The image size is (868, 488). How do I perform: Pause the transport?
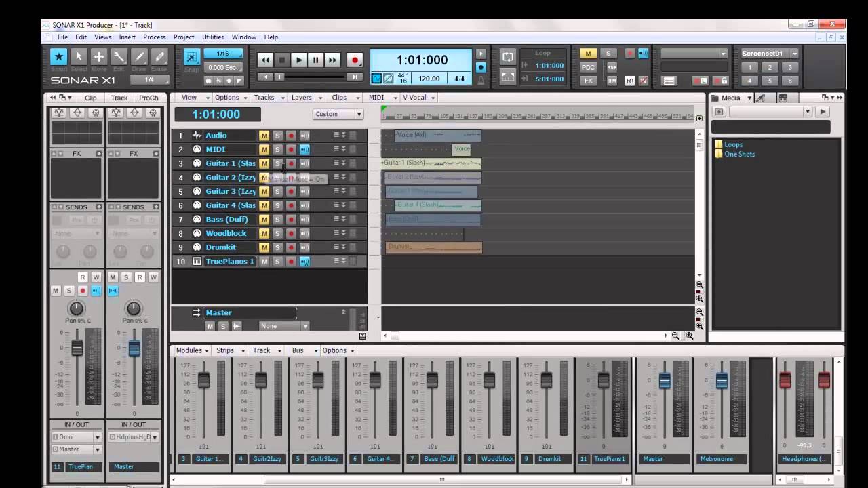pos(315,60)
